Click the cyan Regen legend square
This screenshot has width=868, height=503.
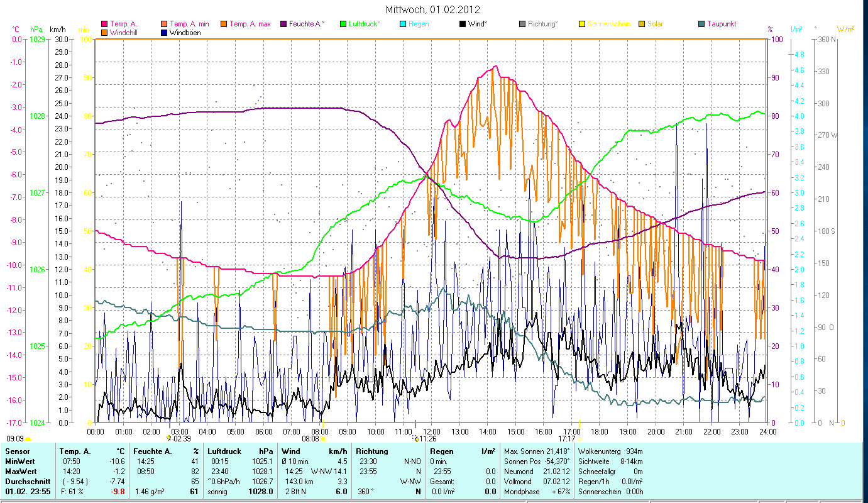coord(404,25)
